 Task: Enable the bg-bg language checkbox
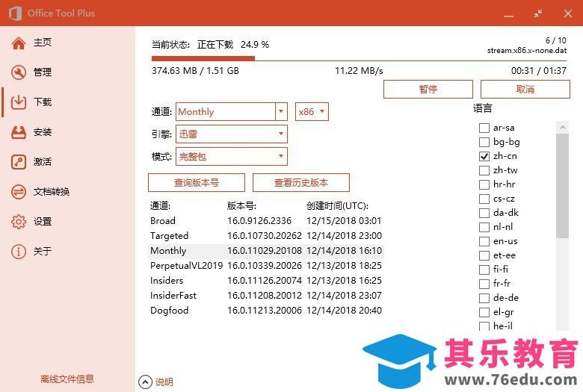(x=484, y=142)
